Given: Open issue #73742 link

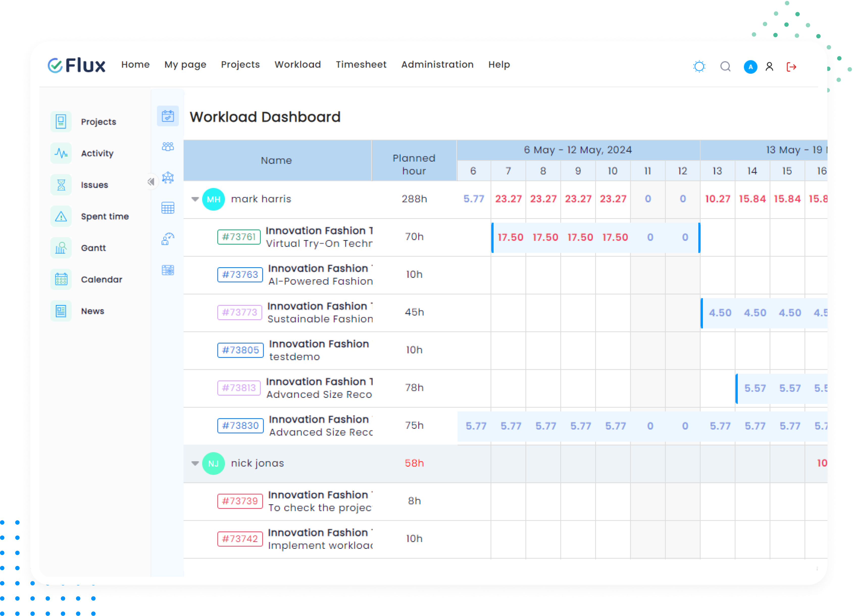Looking at the screenshot, I should pos(240,539).
